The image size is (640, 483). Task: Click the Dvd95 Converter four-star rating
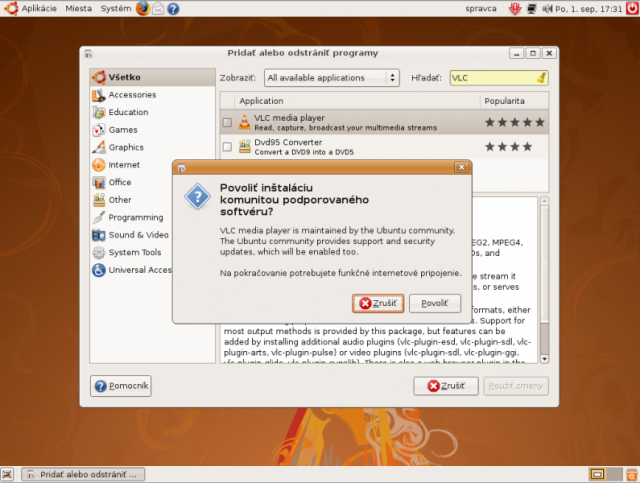(x=509, y=147)
